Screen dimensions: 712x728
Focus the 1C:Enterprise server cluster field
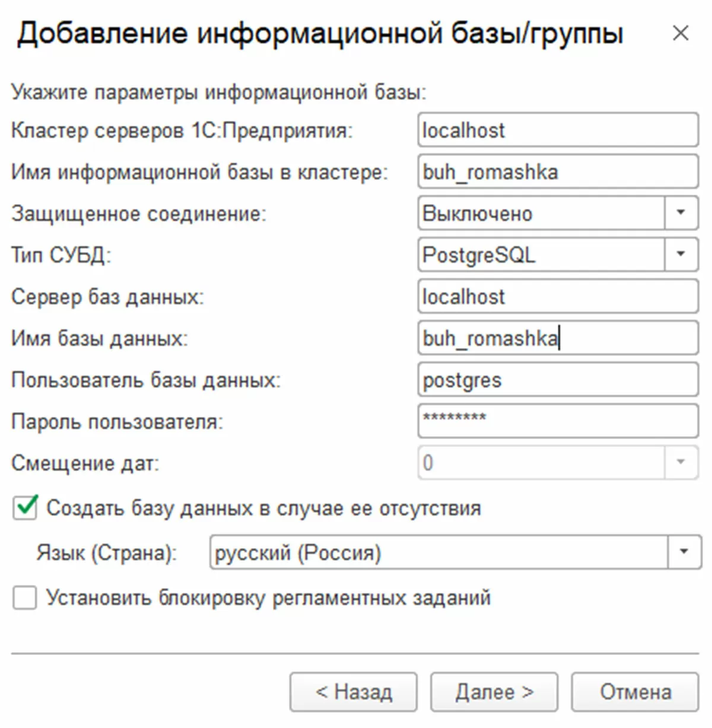click(x=558, y=130)
